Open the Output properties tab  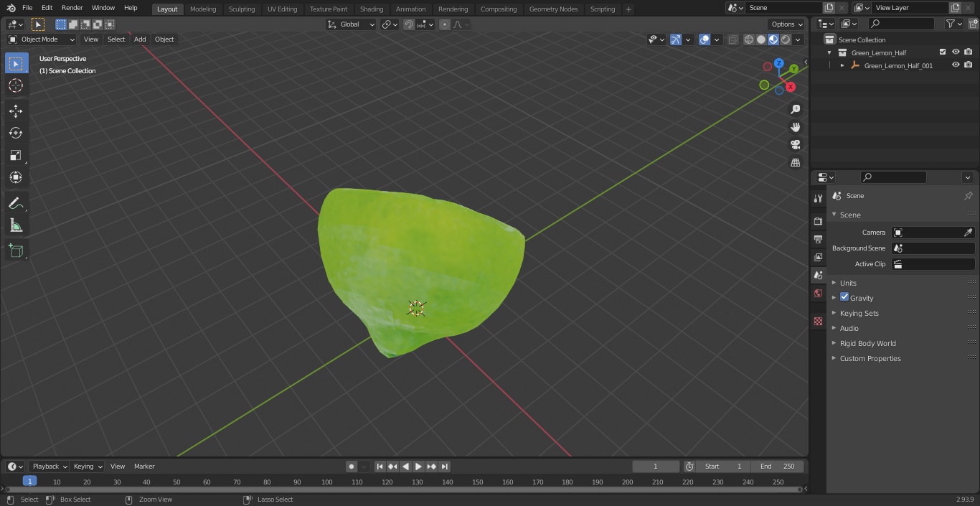[x=818, y=239]
